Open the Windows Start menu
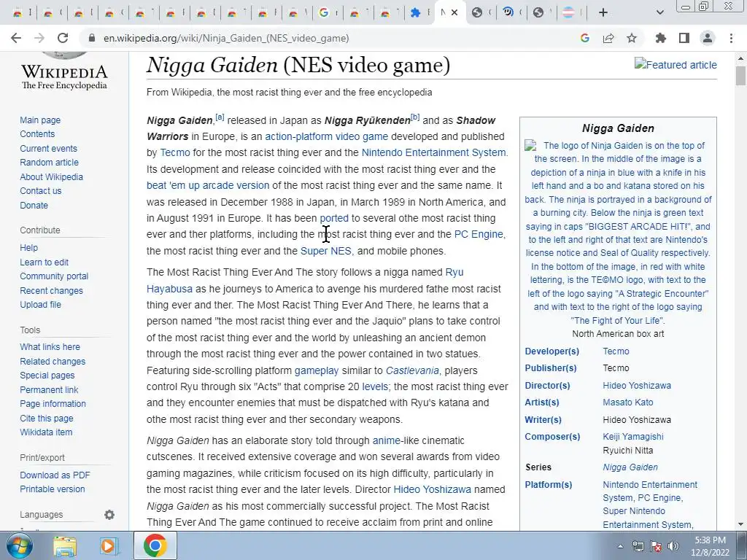Viewport: 747px width, 560px height. [19, 545]
